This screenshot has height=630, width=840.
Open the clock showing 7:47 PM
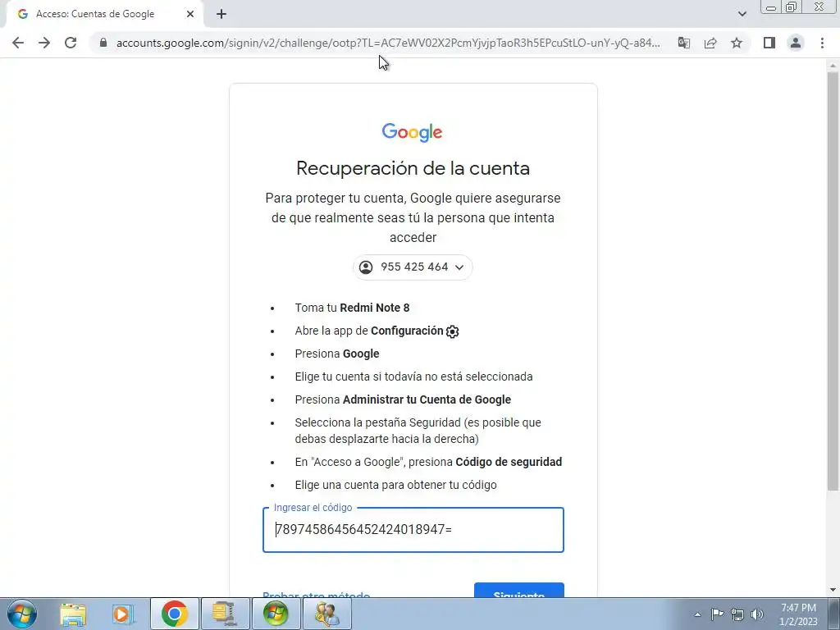[798, 614]
